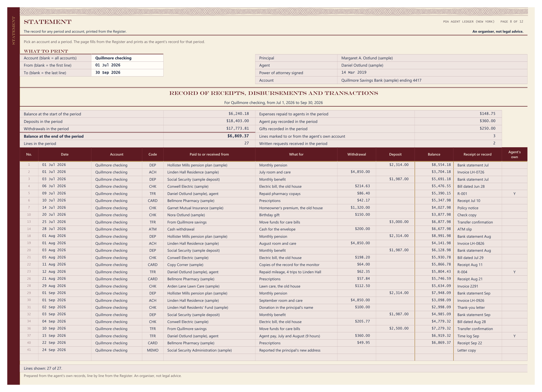Click the ATM code cell on 28 Jul
542x392 pixels.
153,229
